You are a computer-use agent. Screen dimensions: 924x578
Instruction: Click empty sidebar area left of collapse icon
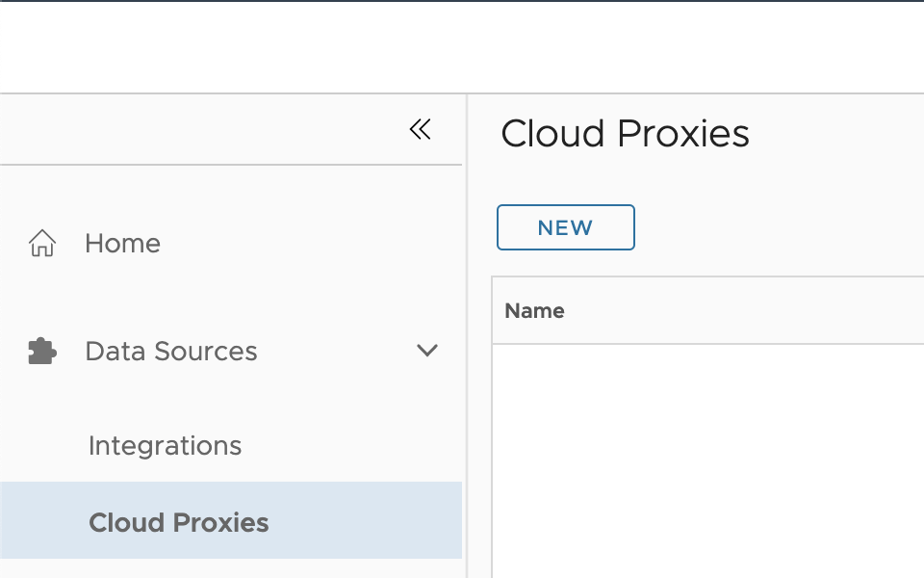[192, 130]
